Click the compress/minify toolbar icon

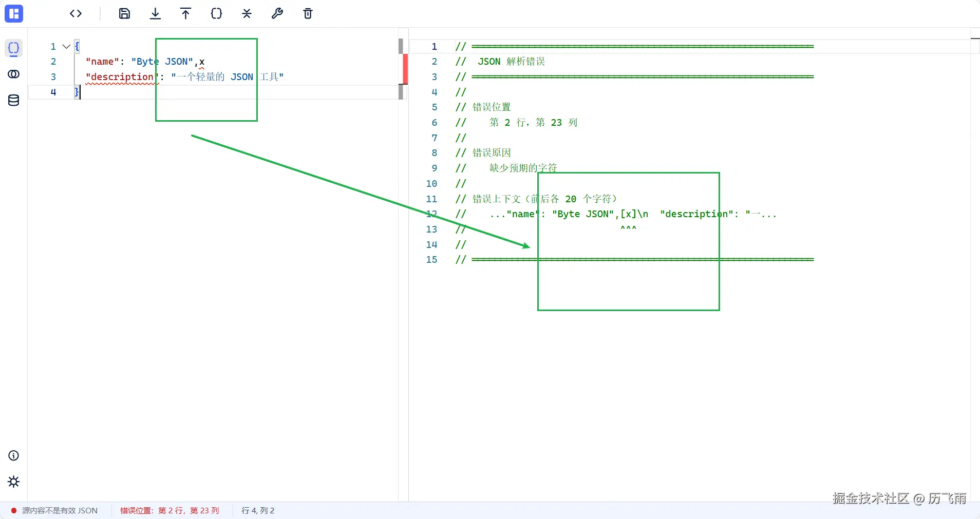247,14
